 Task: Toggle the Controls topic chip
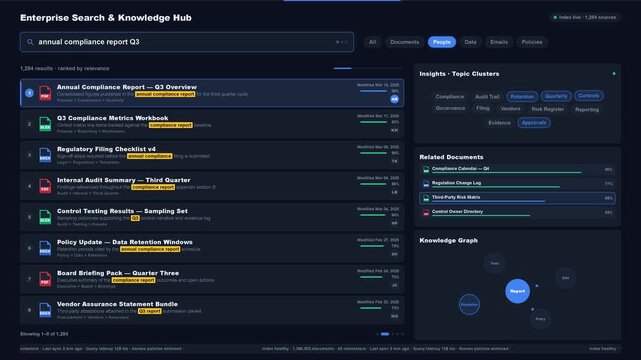[589, 96]
